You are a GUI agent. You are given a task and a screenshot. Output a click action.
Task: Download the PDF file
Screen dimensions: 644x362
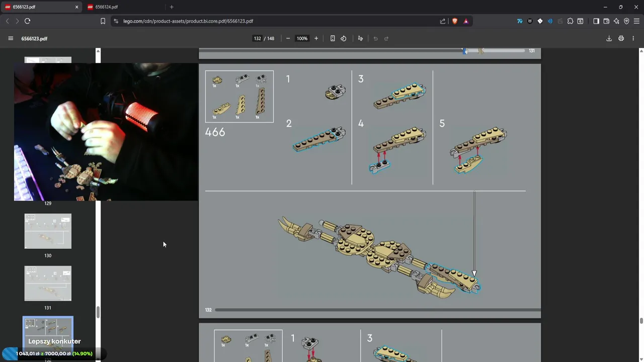(x=609, y=38)
